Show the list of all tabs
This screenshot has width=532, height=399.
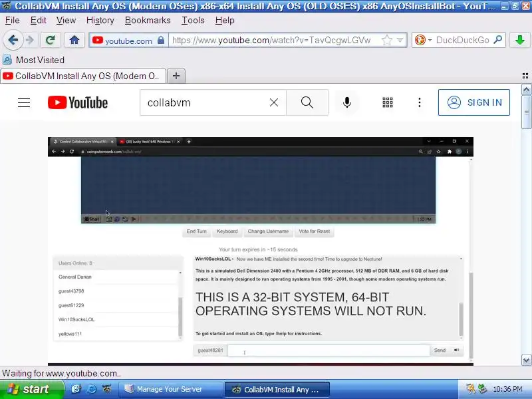pyautogui.click(x=525, y=76)
